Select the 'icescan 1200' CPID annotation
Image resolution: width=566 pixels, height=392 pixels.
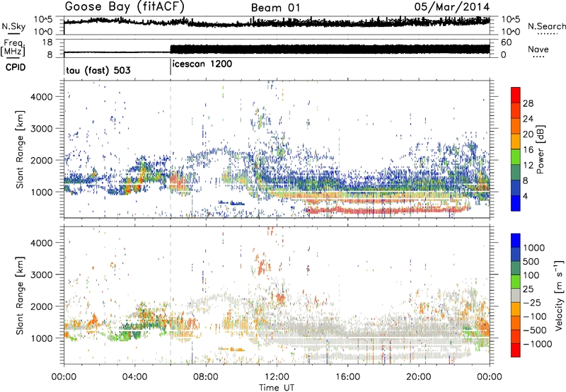pyautogui.click(x=202, y=64)
